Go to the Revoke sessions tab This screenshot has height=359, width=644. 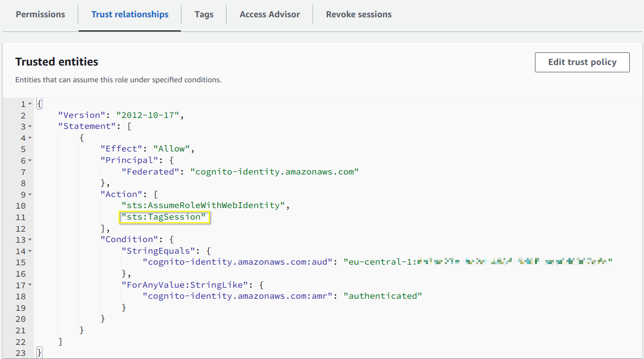point(359,14)
